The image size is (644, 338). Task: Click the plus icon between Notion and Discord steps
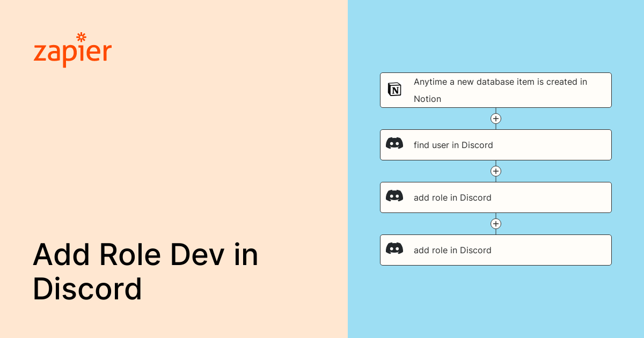click(496, 119)
